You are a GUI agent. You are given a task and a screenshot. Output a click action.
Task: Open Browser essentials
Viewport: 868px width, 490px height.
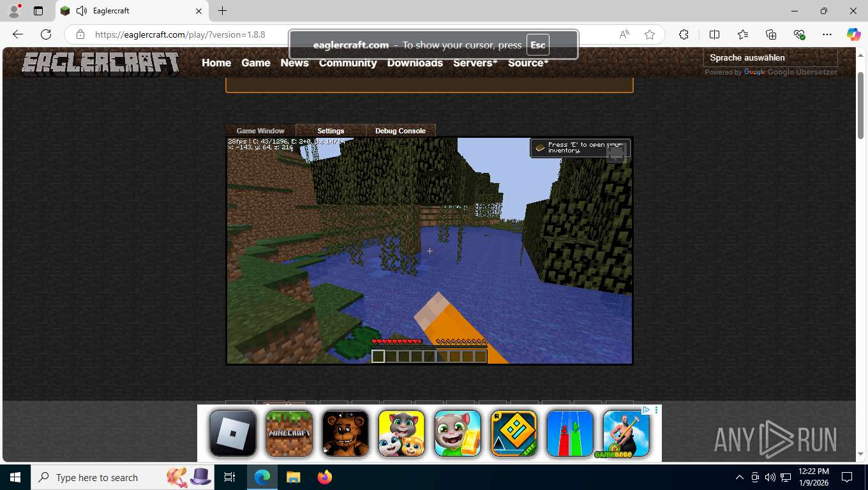point(799,34)
